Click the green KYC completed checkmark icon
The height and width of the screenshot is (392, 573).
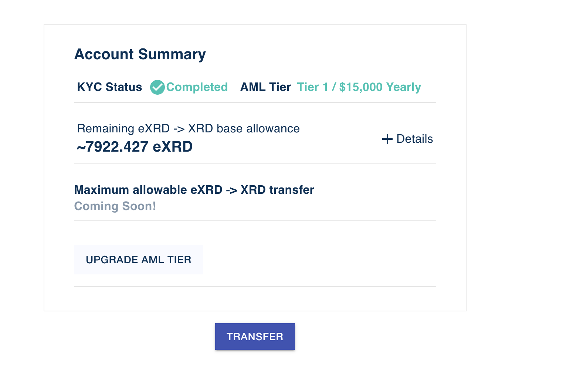point(157,87)
